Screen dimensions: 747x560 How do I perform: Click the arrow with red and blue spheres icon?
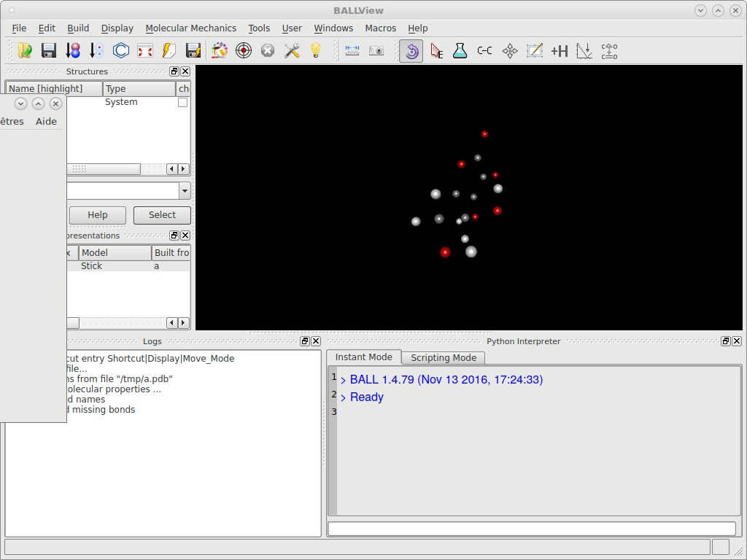73,50
